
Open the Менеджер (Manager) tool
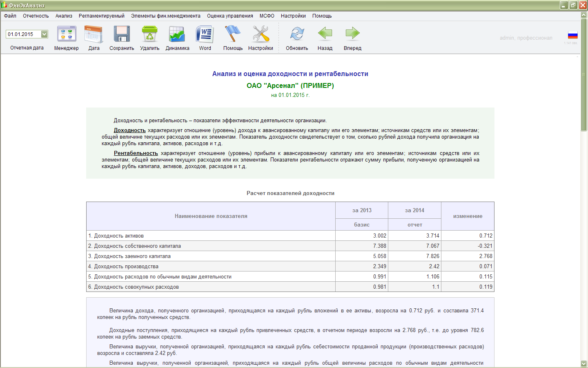[x=67, y=34]
